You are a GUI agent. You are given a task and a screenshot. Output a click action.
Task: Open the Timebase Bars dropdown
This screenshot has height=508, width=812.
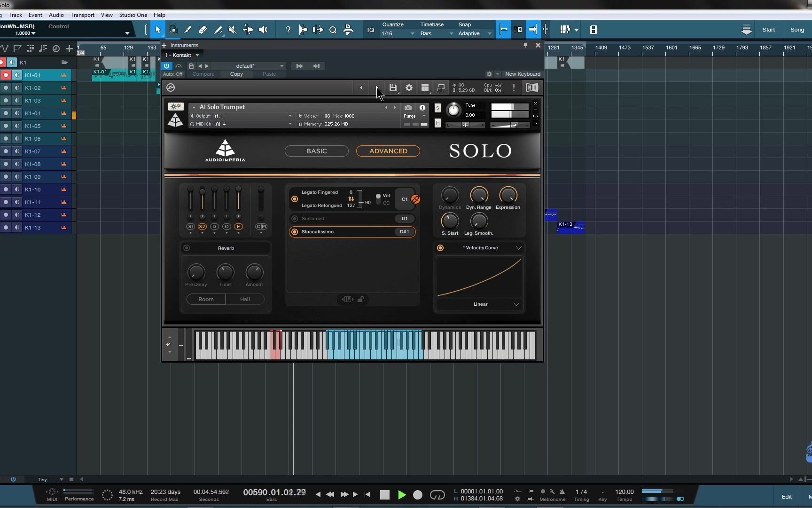tap(437, 33)
